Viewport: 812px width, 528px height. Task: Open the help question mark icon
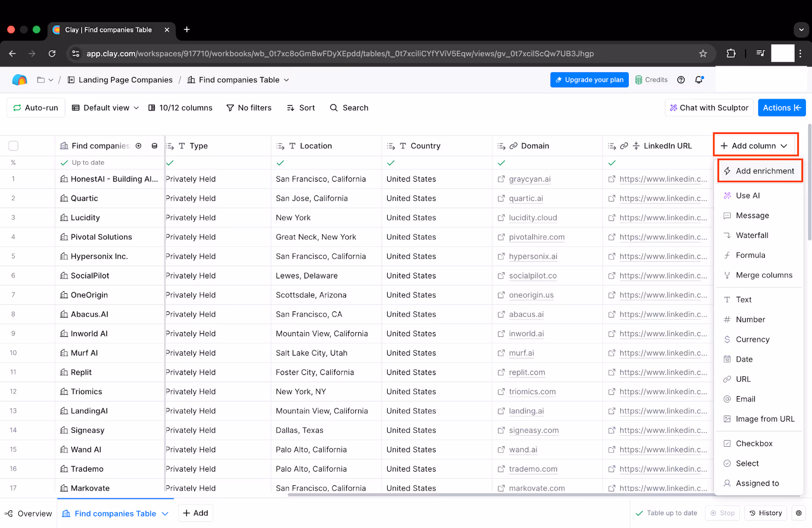[681, 80]
